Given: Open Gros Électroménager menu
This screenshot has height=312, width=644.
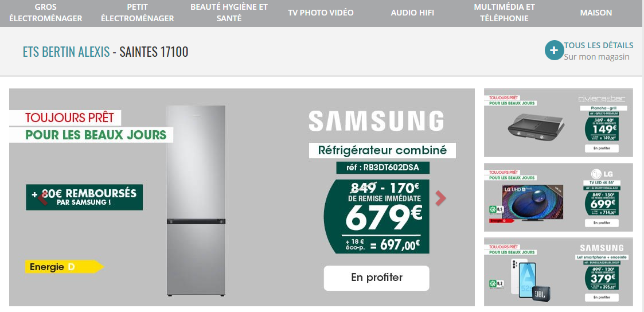Looking at the screenshot, I should 45,13.
